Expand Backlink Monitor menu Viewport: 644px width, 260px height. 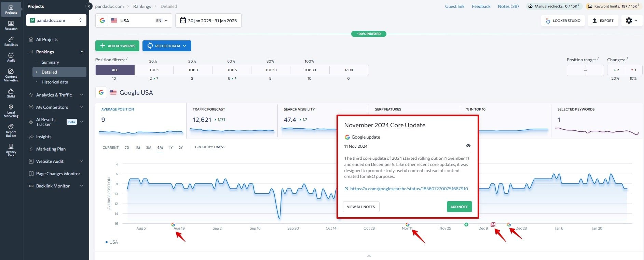pos(82,186)
